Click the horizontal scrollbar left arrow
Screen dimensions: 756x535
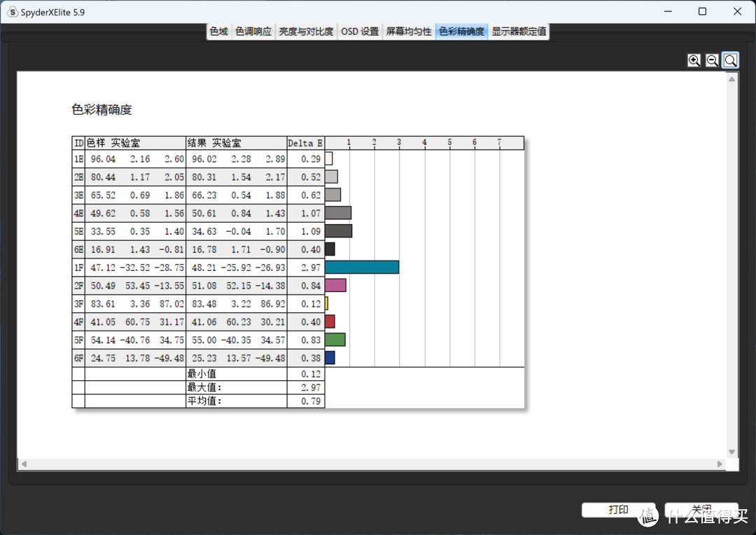[24, 464]
